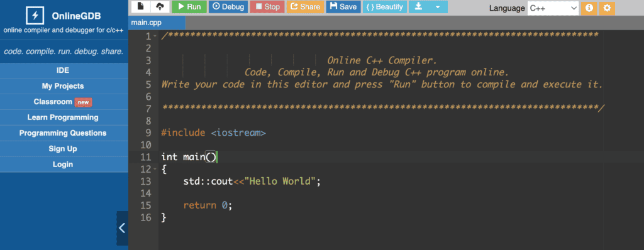Save the project with the Save button
The image size is (644, 250).
pyautogui.click(x=343, y=6)
